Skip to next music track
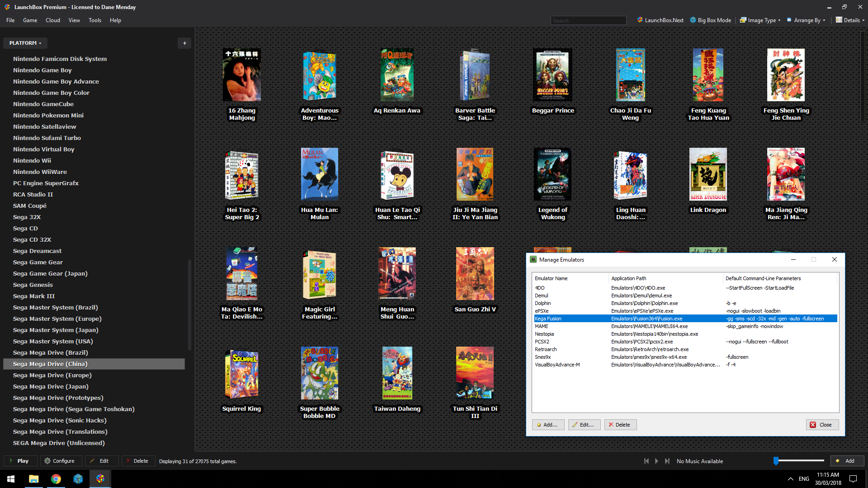This screenshot has height=488, width=868. pos(667,461)
